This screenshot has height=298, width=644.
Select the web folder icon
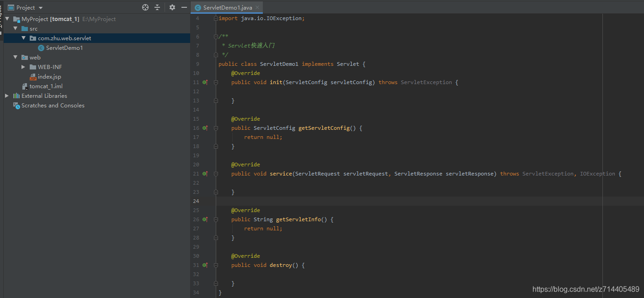[25, 58]
